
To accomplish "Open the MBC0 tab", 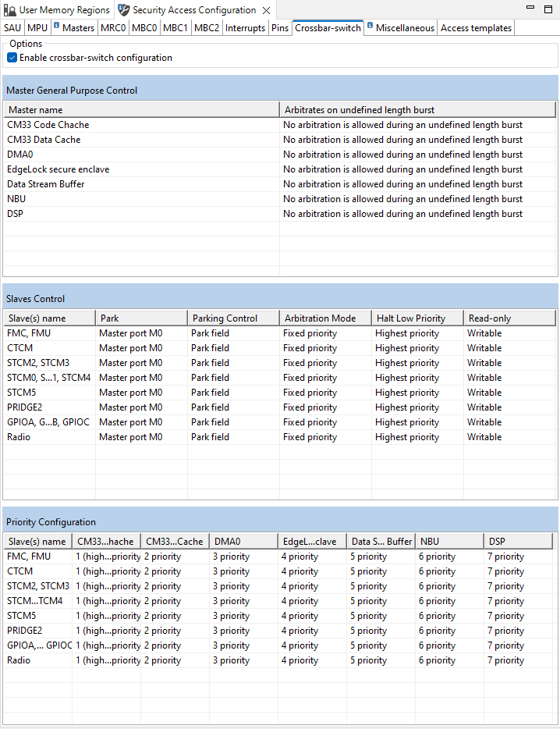I will (144, 28).
